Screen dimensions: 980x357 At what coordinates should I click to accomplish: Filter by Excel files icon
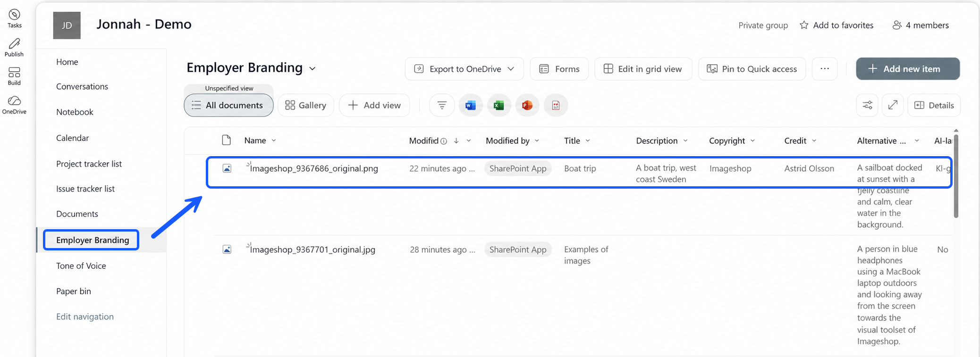499,105
